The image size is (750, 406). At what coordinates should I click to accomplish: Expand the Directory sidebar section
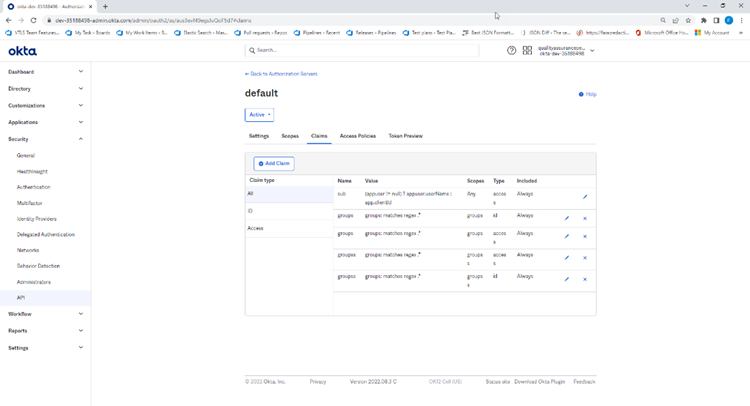point(45,88)
